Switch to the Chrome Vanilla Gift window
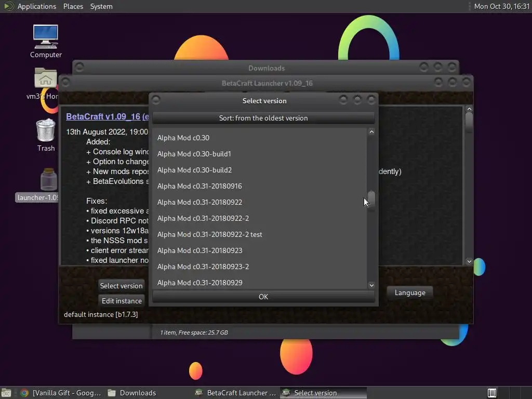The width and height of the screenshot is (532, 399). 61,393
